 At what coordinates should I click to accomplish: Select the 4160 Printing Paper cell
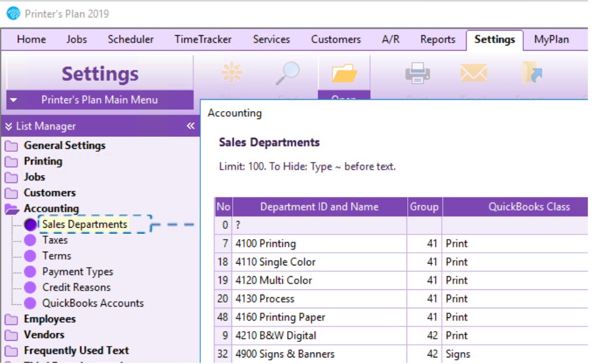coord(319,317)
